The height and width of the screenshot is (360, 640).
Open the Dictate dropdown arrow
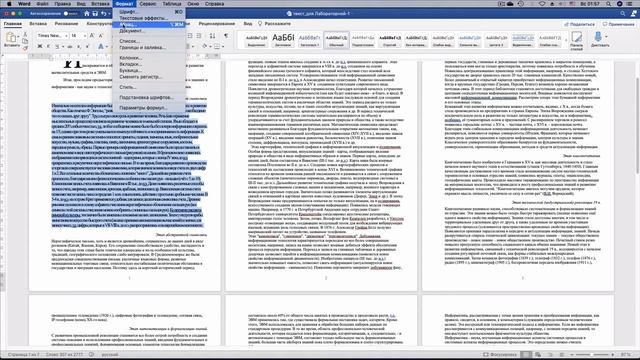606,37
